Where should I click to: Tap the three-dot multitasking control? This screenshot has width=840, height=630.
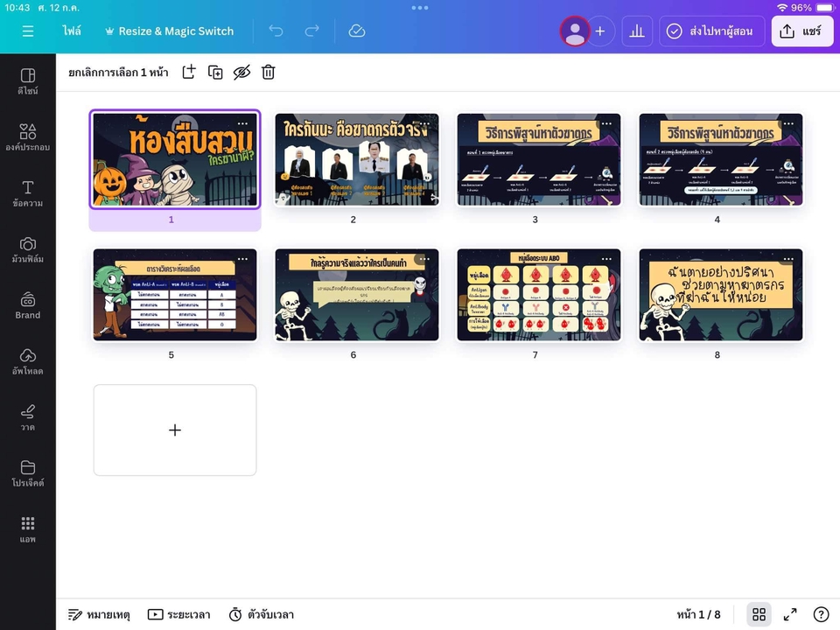coord(420,8)
